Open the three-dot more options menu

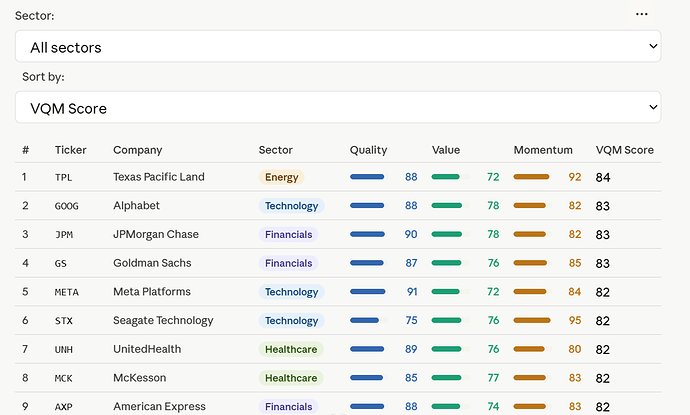641,14
